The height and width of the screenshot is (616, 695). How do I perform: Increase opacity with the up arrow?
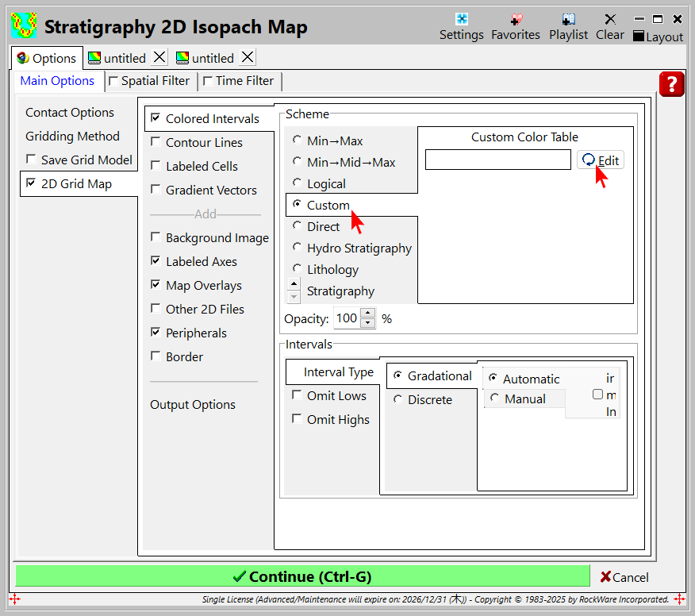tap(367, 314)
